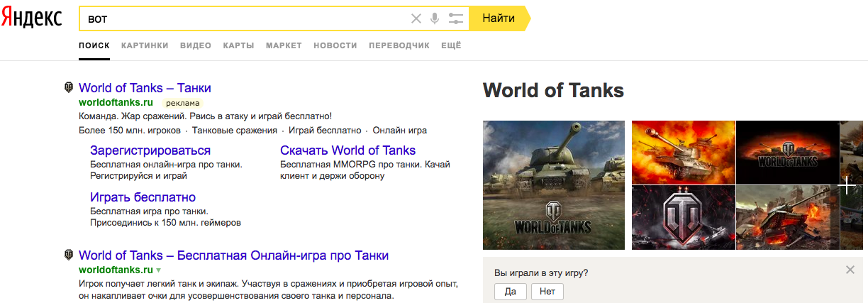Open the ПЕРЕВОДЧИК tab

399,45
